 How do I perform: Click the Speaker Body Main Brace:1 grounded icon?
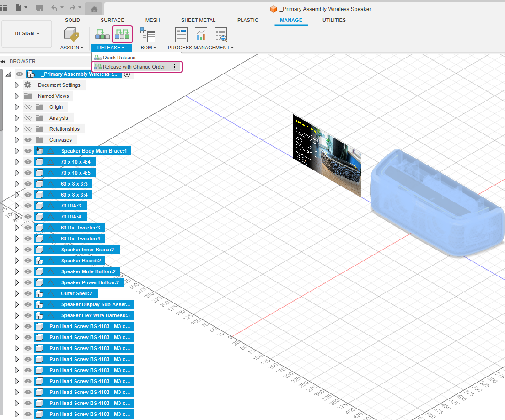(x=39, y=151)
